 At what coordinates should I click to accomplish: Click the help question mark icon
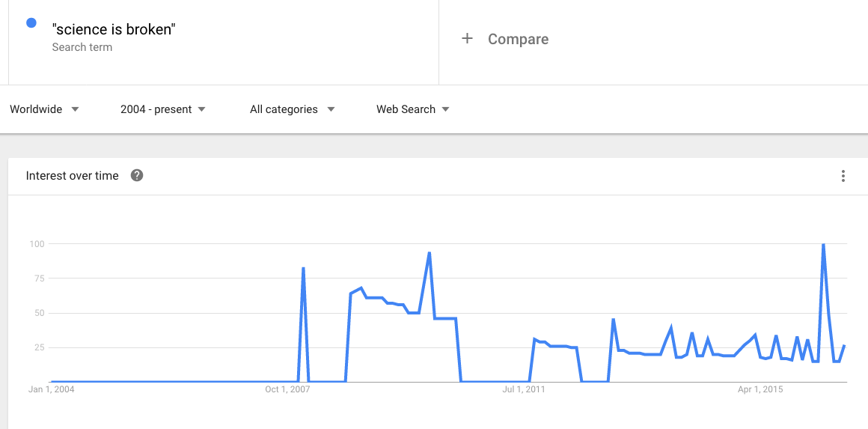[137, 176]
